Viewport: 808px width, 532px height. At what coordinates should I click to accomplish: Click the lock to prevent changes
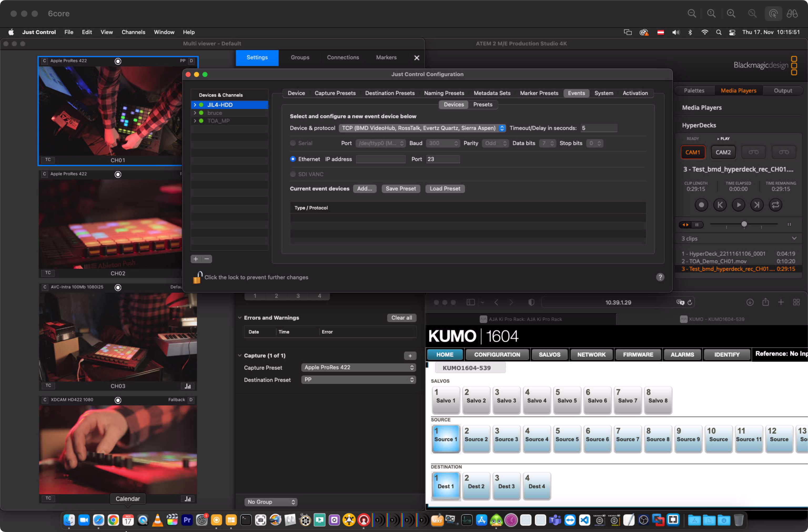[x=198, y=277]
